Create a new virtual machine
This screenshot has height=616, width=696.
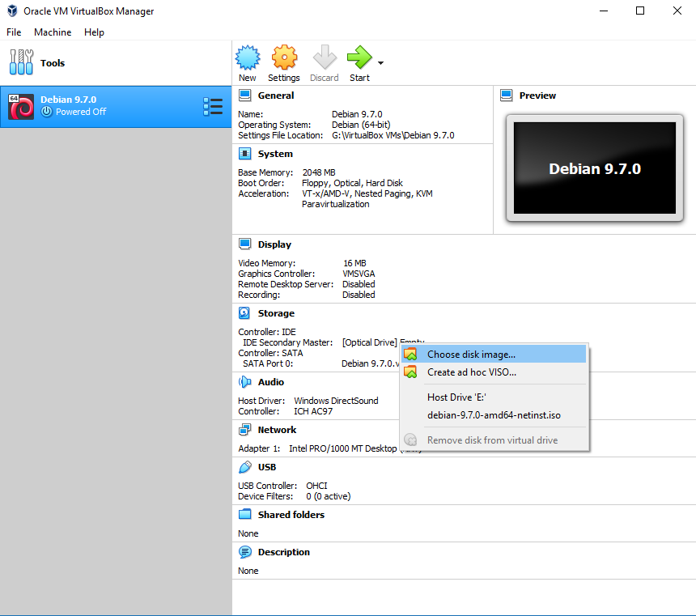[x=248, y=62]
